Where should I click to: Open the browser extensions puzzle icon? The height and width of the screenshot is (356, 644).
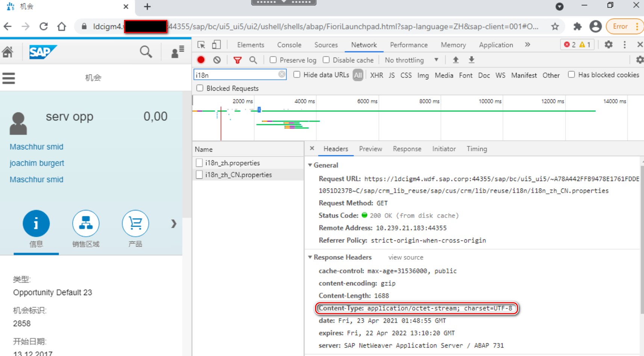pyautogui.click(x=577, y=26)
